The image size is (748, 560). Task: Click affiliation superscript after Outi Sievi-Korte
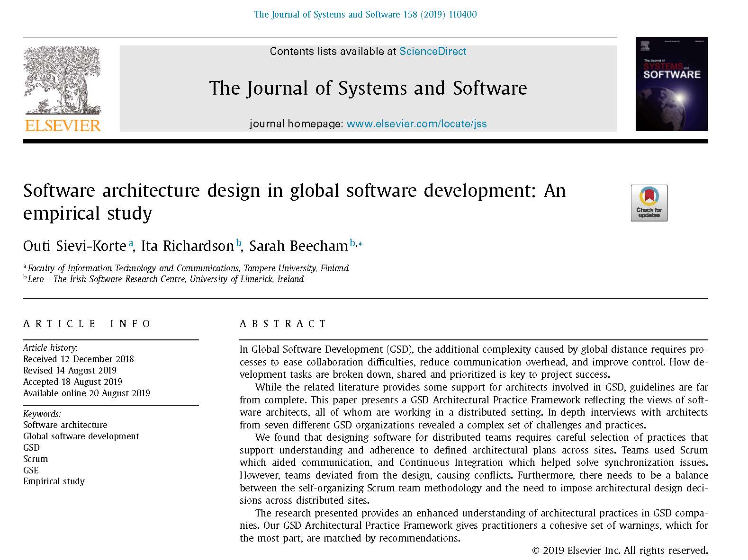[131, 243]
